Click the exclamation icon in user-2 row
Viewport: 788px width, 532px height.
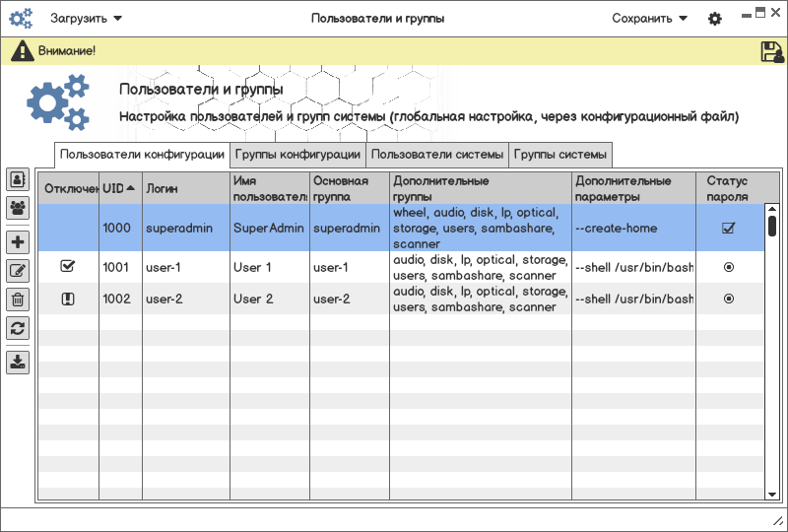point(68,299)
